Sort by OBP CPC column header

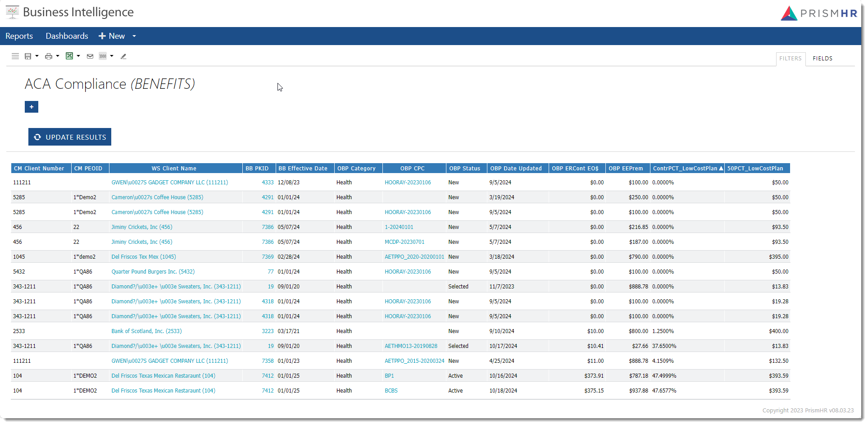coord(414,169)
